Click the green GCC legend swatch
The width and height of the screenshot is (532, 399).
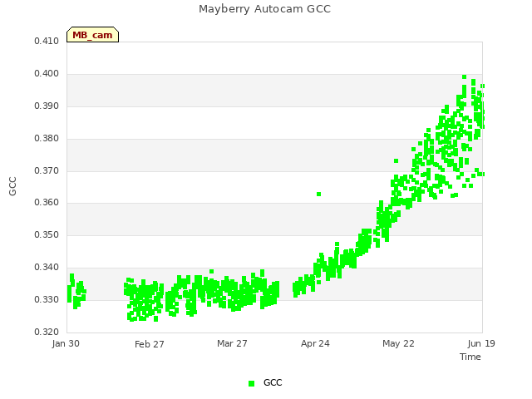click(x=251, y=383)
